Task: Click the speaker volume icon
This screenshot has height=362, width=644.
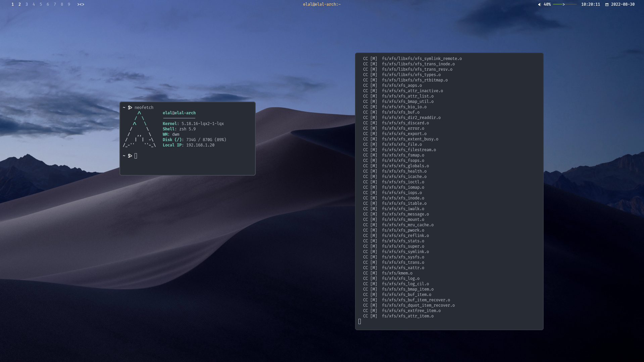Action: pyautogui.click(x=540, y=4)
